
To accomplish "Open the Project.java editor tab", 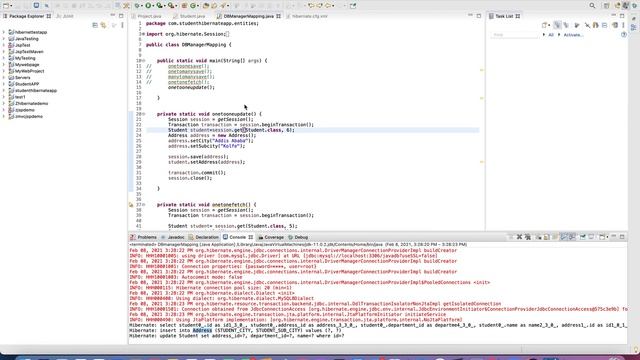I will 147,16.
